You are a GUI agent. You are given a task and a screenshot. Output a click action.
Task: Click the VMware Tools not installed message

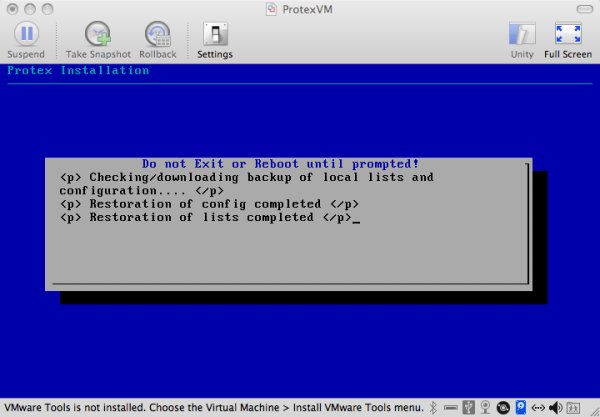click(x=214, y=408)
